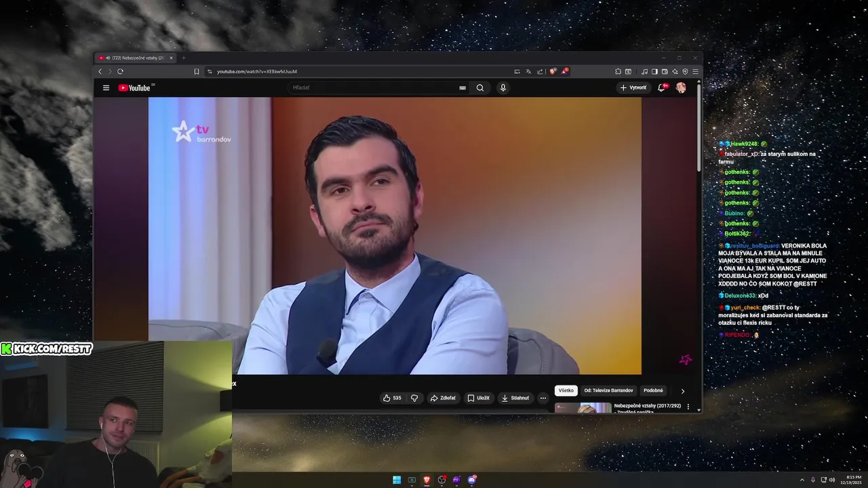868x488 pixels.
Task: Go back with the browser back arrow
Action: click(100, 71)
